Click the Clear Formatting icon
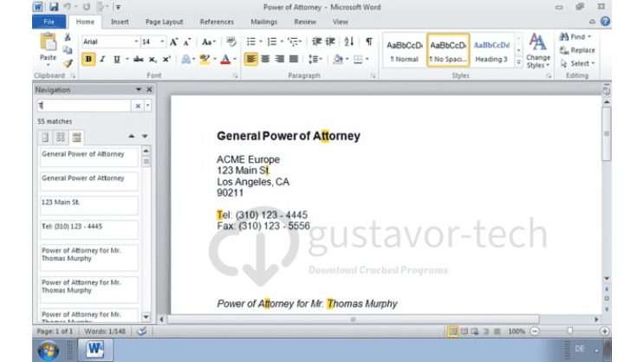Screen dimensions: 644x362 pos(231,42)
